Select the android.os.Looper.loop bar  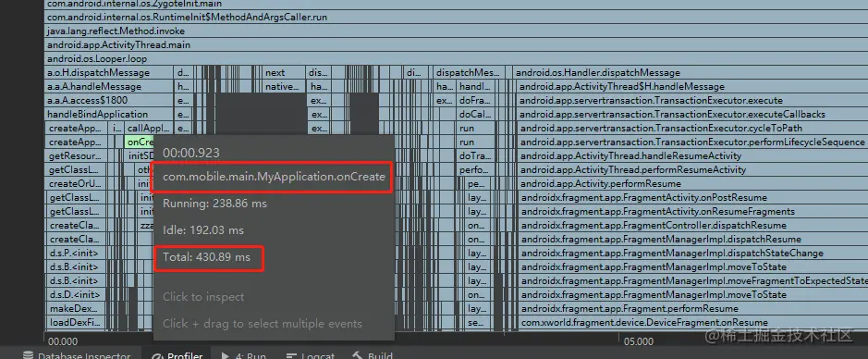[x=456, y=58]
